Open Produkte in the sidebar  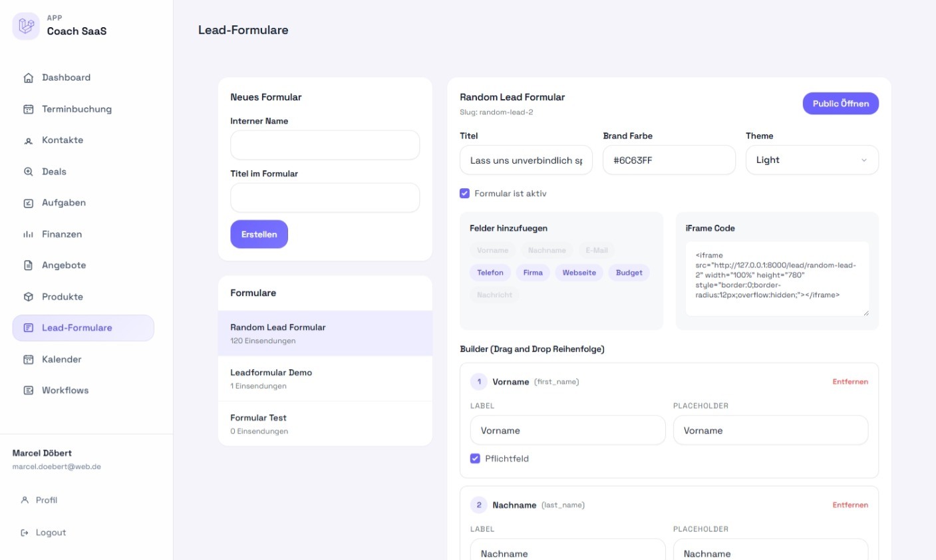(x=83, y=297)
